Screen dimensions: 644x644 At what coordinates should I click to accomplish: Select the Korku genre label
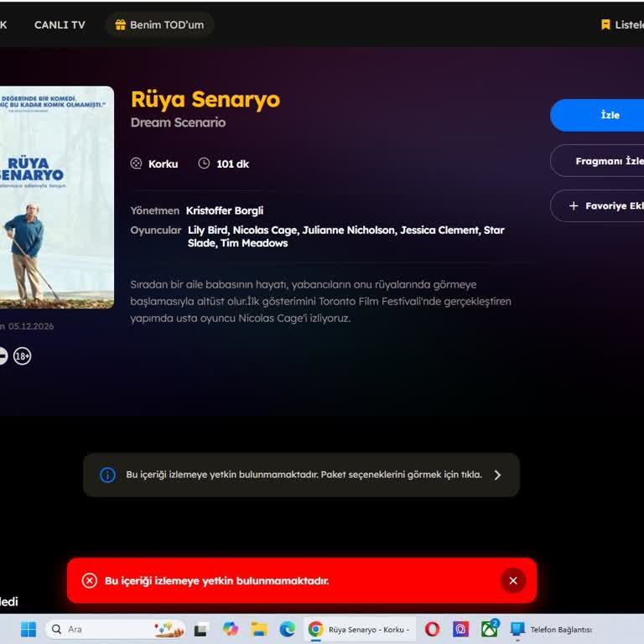[163, 164]
